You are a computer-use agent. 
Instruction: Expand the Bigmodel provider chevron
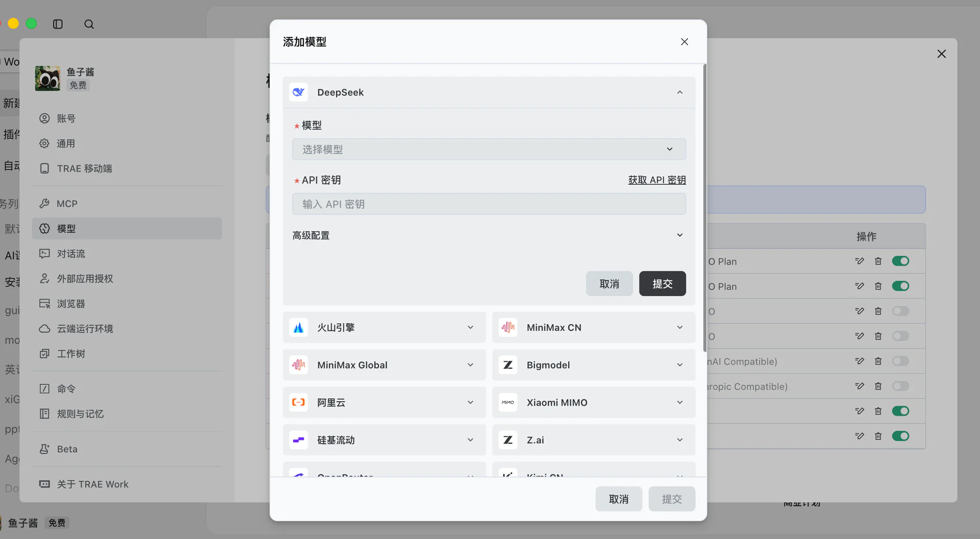tap(680, 365)
